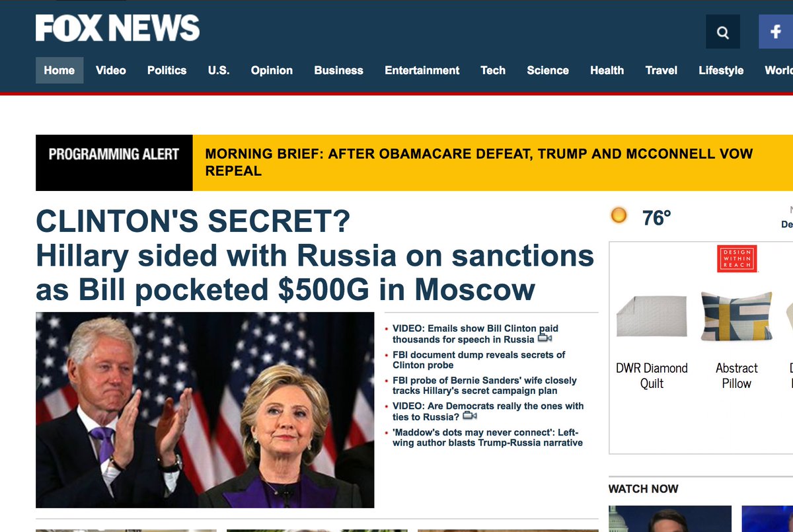793x532 pixels.
Task: Read FBI document dump Clinton probe story
Action: 479,360
